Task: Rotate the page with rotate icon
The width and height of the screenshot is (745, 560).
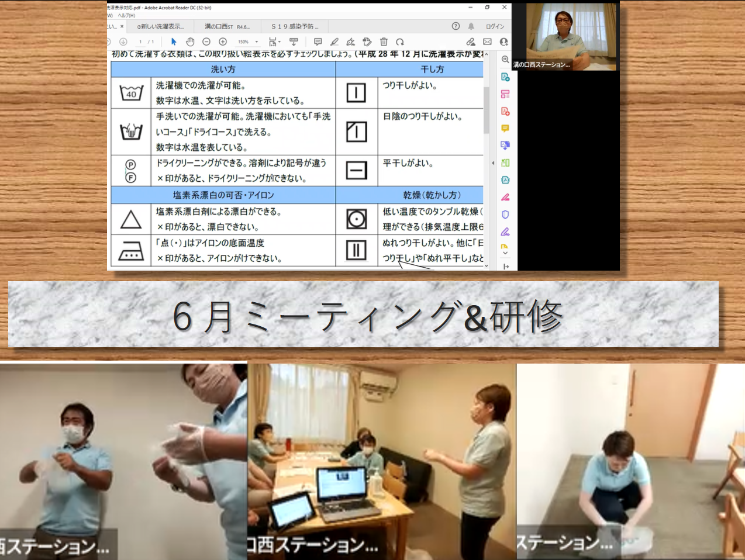Action: pos(400,42)
